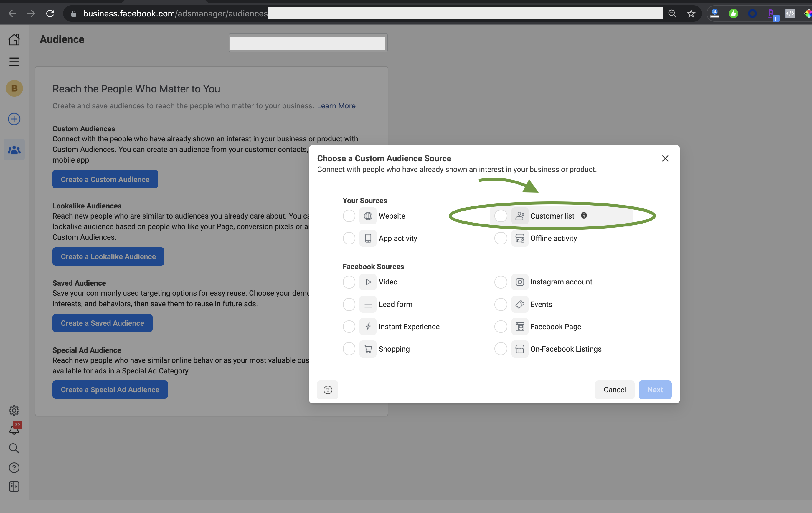
Task: Click the Events ticket icon
Action: 520,304
